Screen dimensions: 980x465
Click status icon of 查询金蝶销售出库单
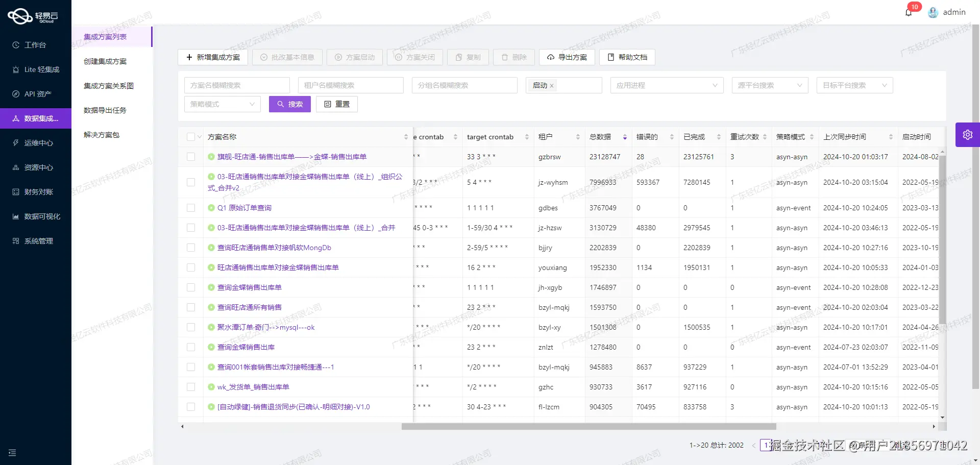click(211, 287)
